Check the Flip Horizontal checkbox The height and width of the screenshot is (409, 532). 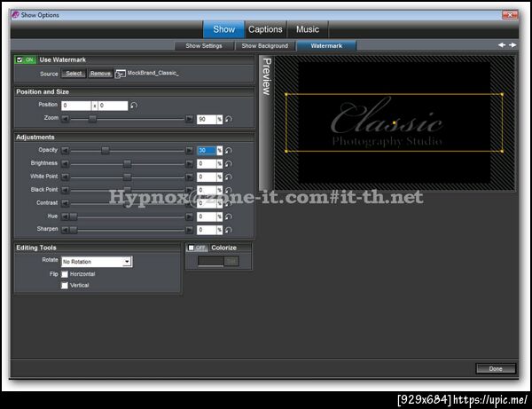pos(65,274)
